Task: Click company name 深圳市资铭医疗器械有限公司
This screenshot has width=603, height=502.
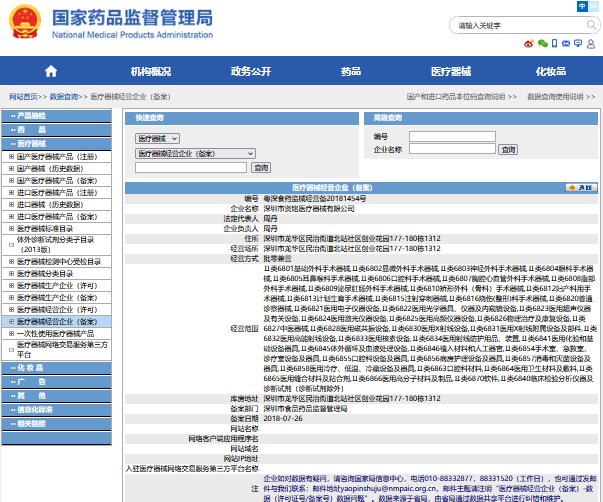Action: [x=309, y=208]
